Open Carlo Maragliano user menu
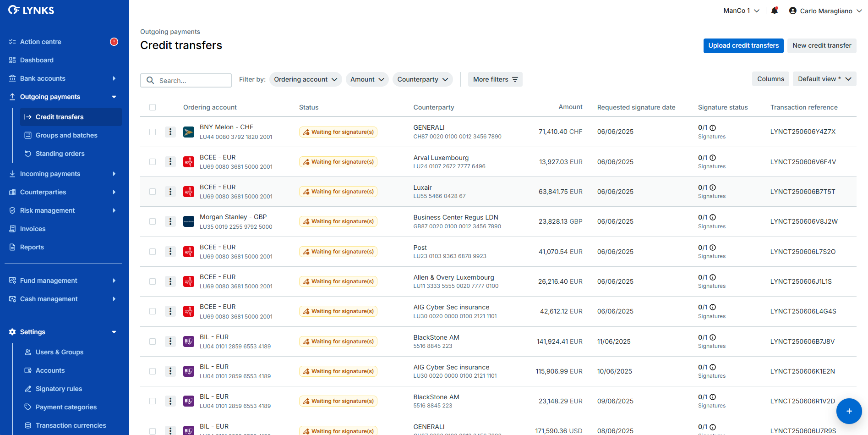The image size is (868, 435). [825, 11]
